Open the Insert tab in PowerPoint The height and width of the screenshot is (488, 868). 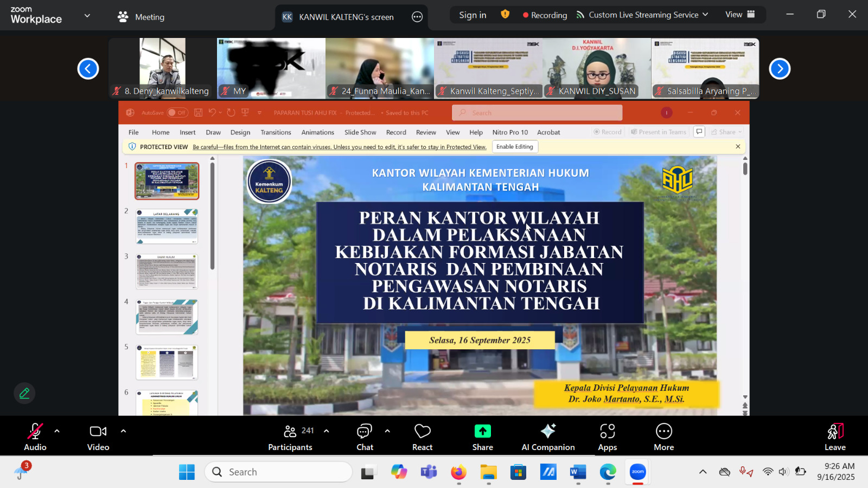click(x=187, y=132)
